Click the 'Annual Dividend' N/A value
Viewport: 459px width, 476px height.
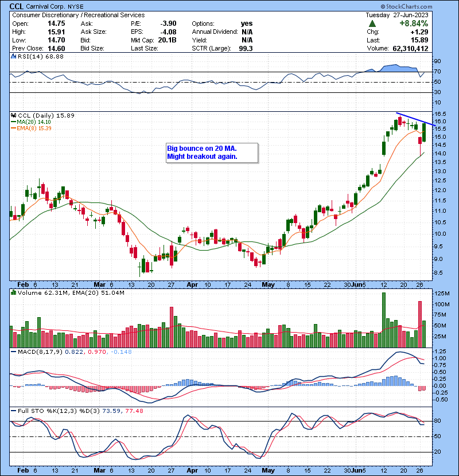247,32
